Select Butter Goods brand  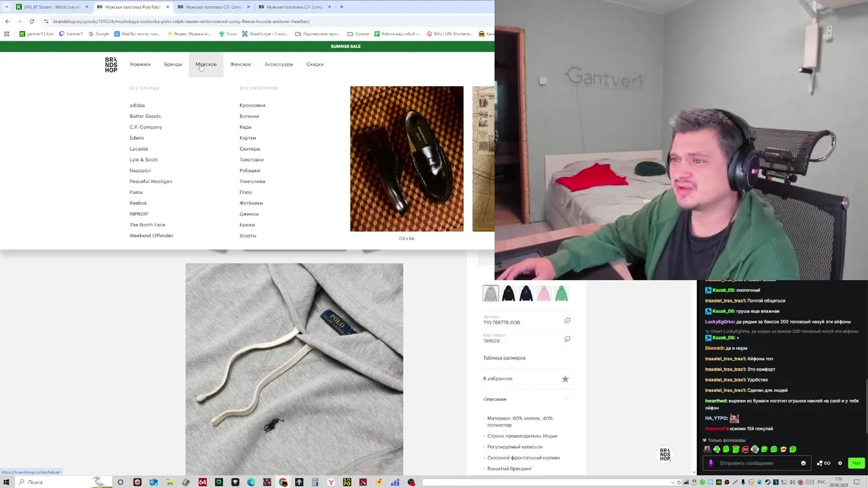coord(145,116)
